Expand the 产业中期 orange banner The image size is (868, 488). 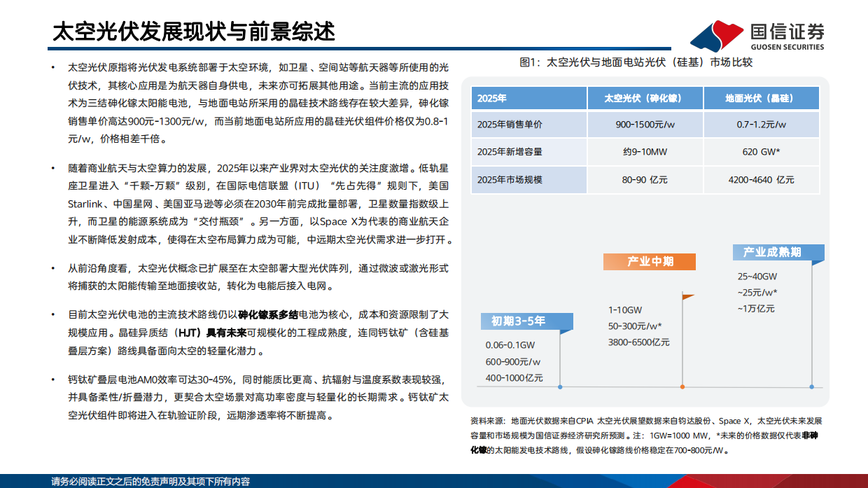pyautogui.click(x=650, y=261)
